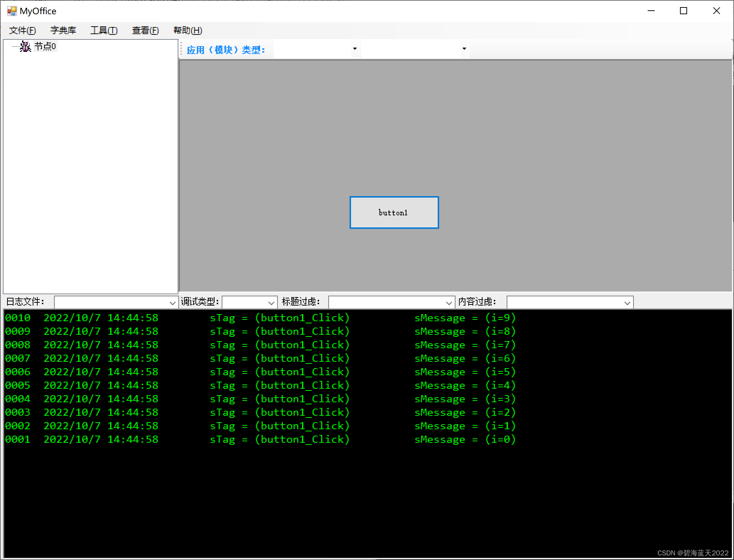This screenshot has height=560, width=734.
Task: Click the bug icon beside 节点0
Action: [x=25, y=47]
